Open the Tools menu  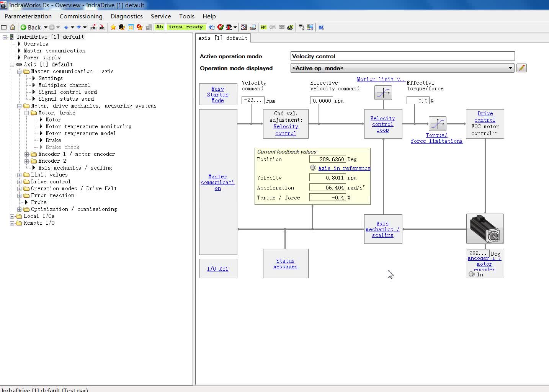[x=187, y=16]
